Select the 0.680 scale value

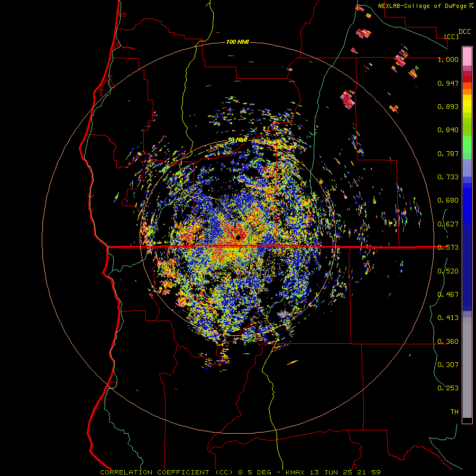448,200
